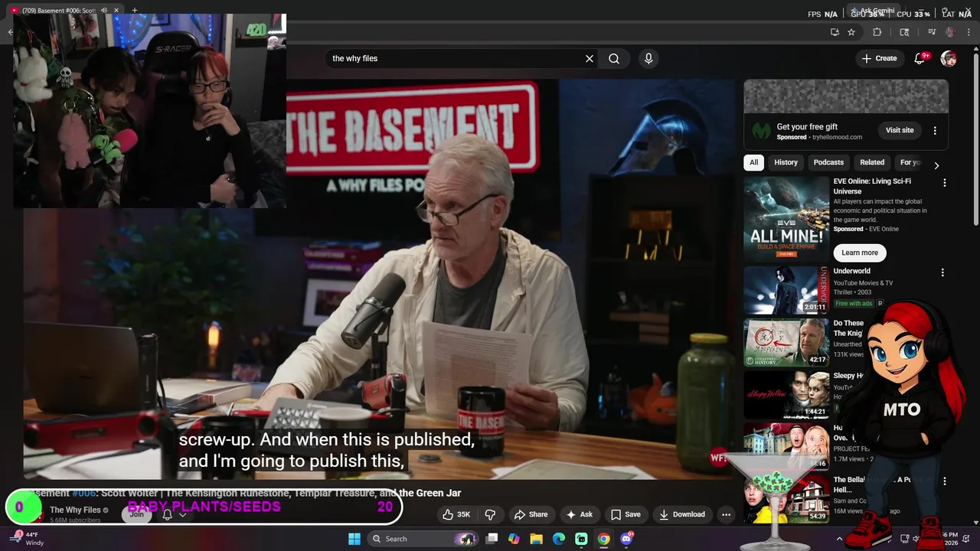This screenshot has height=551, width=980.
Task: Open options for EVE Online ad
Action: tap(944, 183)
